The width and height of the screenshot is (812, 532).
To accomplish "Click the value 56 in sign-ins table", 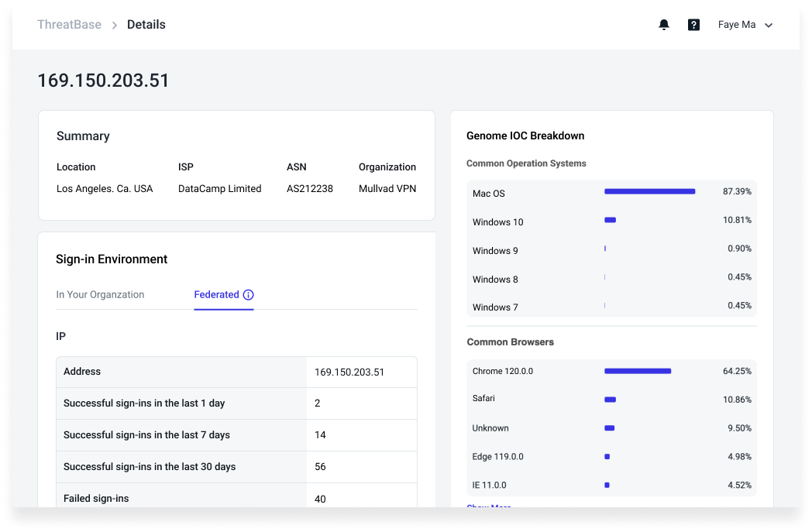I will 320,467.
